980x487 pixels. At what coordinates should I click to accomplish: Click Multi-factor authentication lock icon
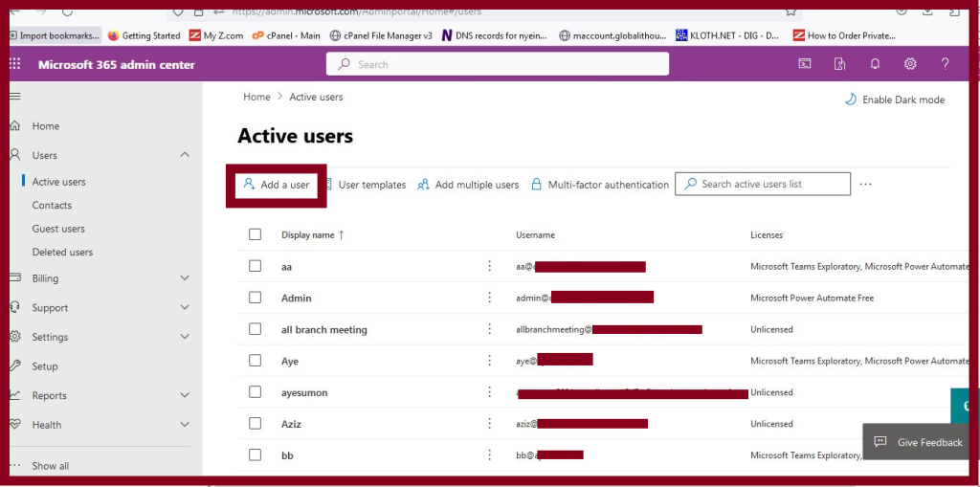[536, 185]
